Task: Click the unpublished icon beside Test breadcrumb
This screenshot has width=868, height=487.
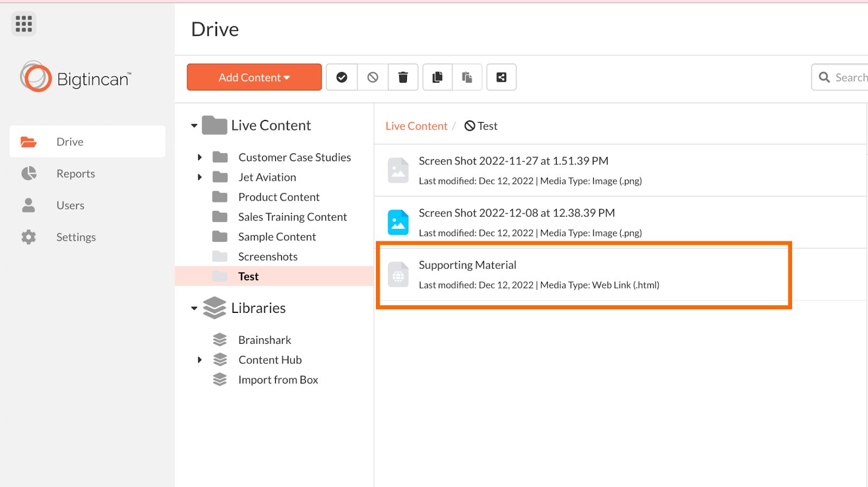Action: click(x=470, y=126)
